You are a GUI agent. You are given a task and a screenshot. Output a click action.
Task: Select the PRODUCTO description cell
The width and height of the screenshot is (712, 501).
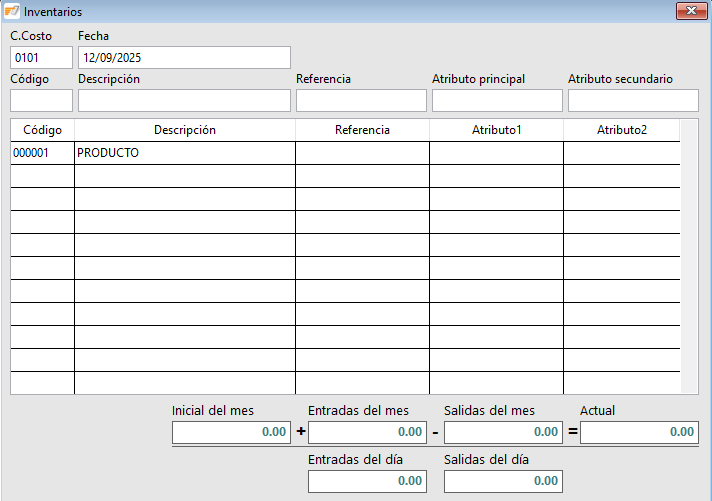click(185, 153)
